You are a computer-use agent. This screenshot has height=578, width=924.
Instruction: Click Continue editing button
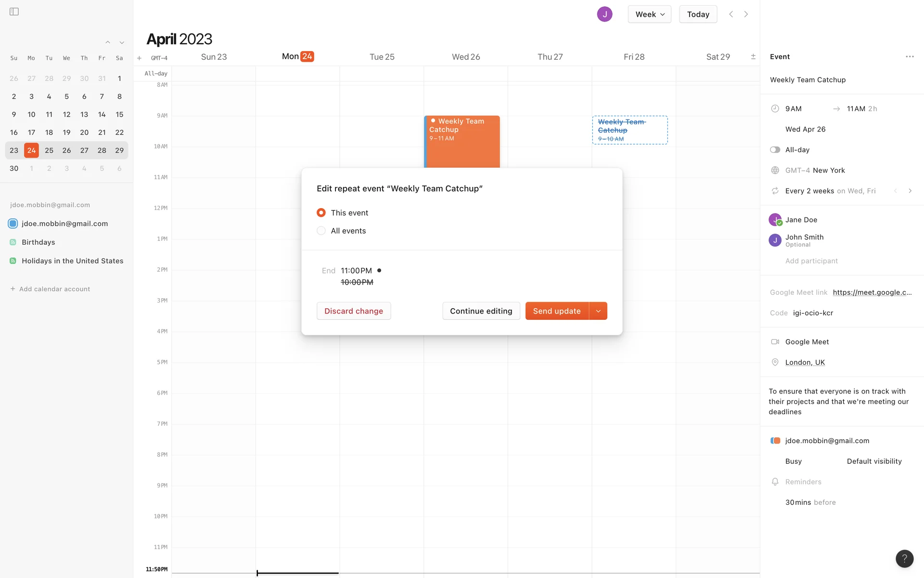(x=481, y=311)
